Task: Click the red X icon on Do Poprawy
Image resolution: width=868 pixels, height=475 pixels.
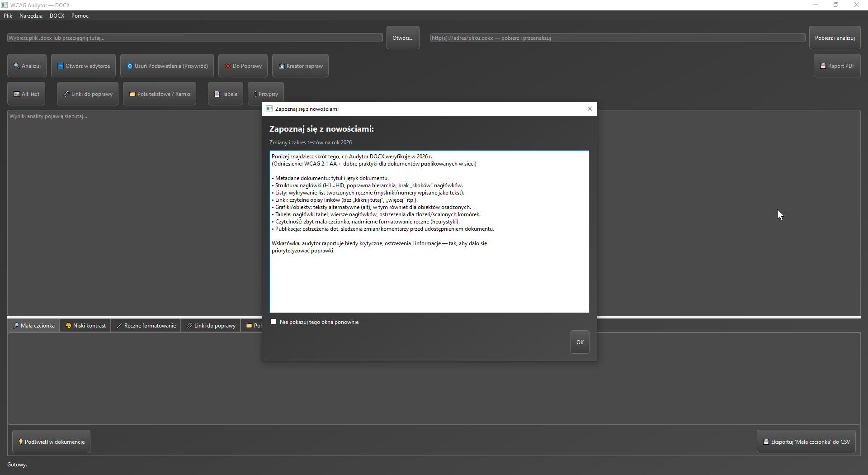Action: click(228, 66)
